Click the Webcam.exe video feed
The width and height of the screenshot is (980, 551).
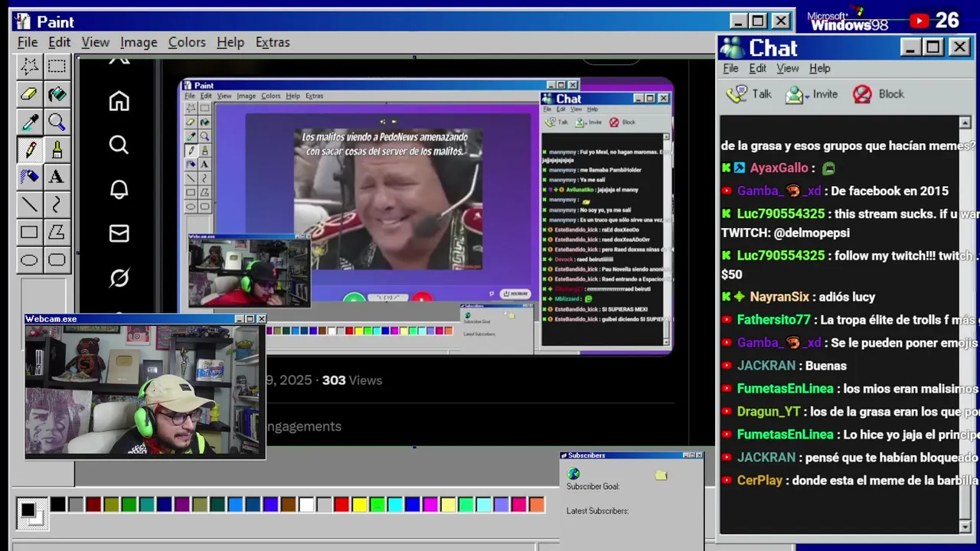click(145, 391)
